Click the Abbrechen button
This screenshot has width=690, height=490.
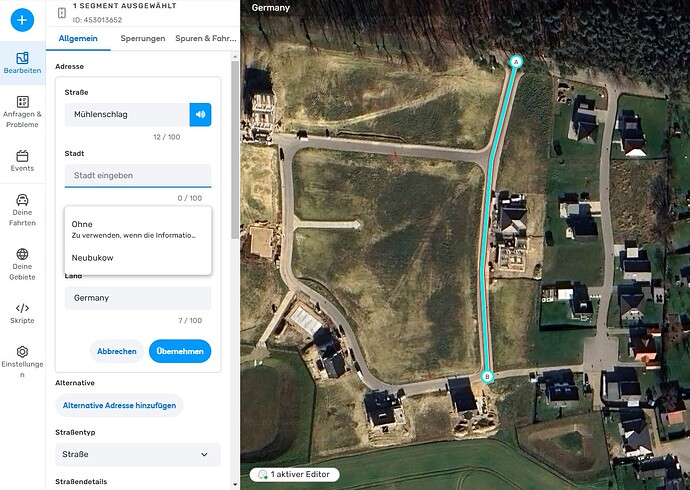(x=117, y=351)
